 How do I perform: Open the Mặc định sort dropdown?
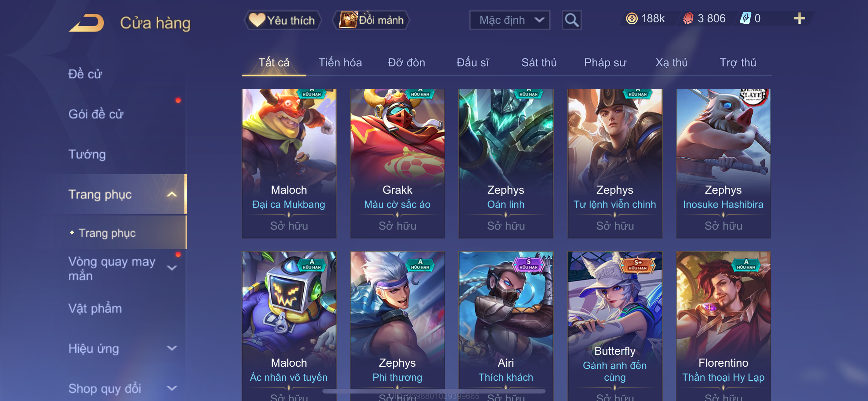pyautogui.click(x=510, y=20)
